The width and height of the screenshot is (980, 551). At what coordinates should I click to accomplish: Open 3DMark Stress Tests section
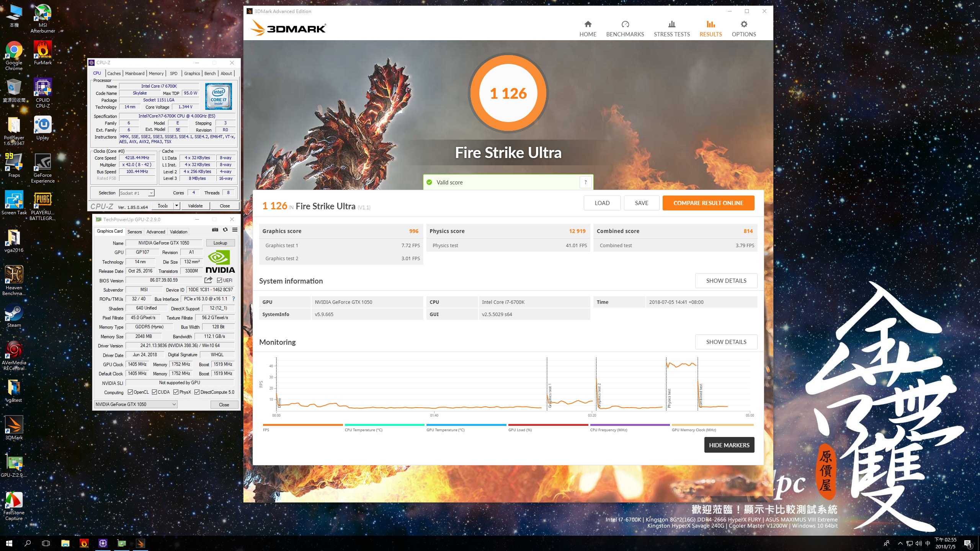(x=672, y=29)
